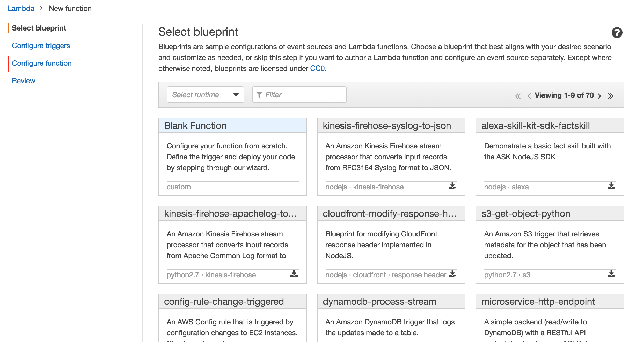Download the s3-get-object-python blueprint
Viewport: 644px width, 342px height.
point(611,274)
